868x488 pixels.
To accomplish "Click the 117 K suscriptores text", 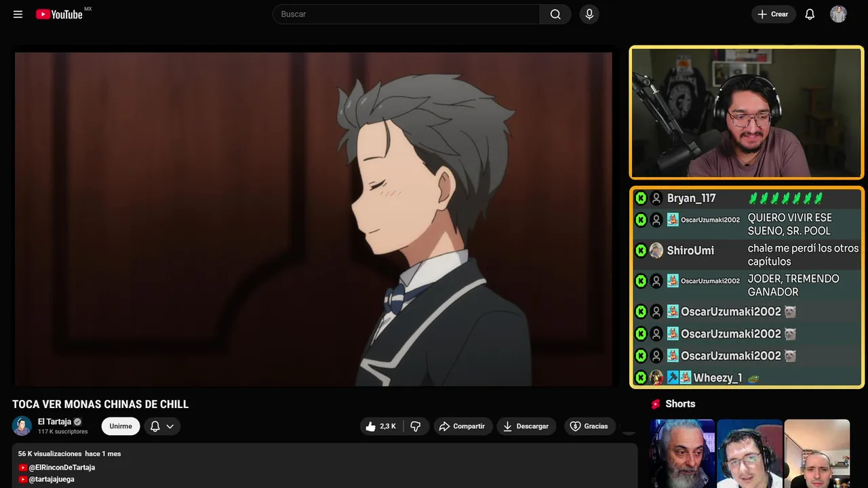I will 63,432.
